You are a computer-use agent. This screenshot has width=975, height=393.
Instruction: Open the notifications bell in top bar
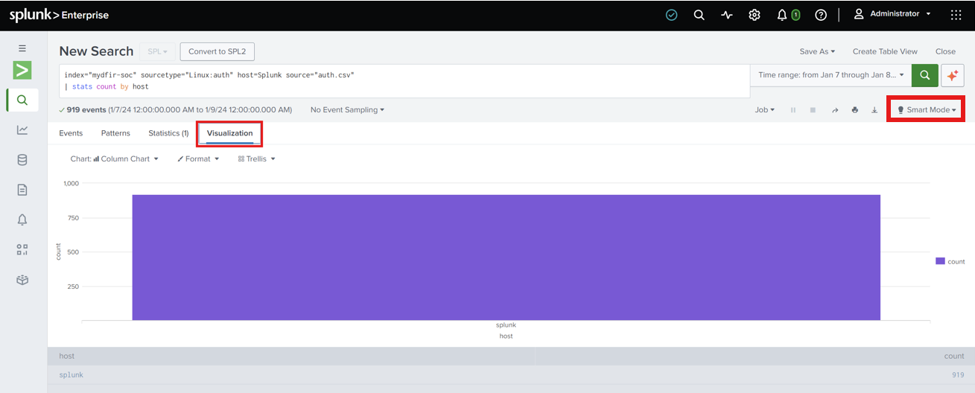tap(782, 15)
